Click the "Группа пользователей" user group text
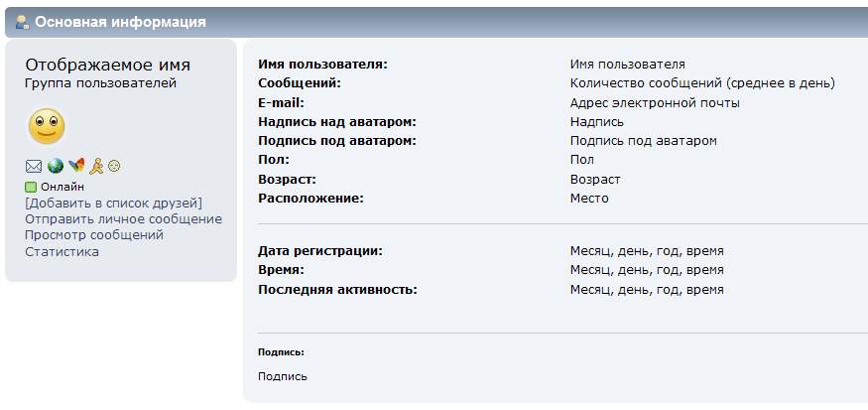 click(x=100, y=83)
